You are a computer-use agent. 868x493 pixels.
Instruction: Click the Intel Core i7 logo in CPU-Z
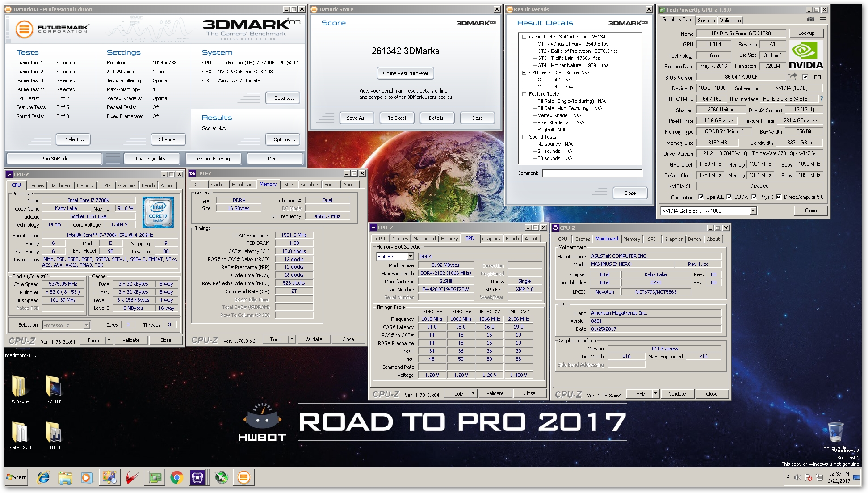tap(158, 212)
